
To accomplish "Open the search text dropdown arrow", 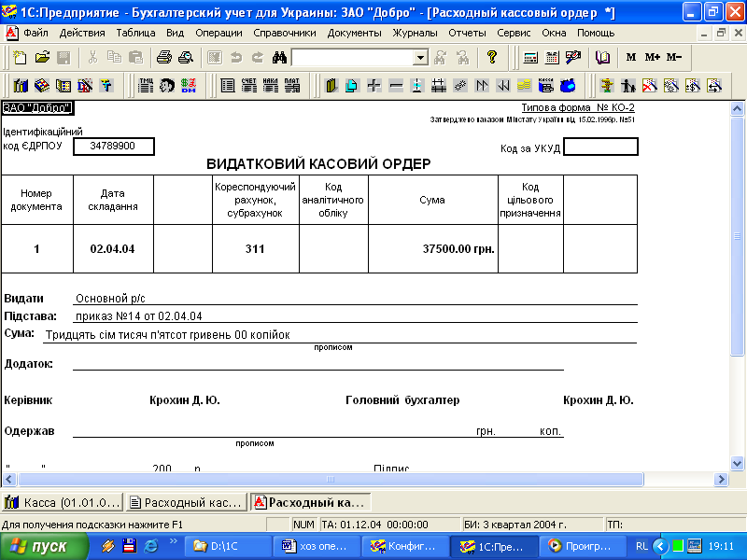I will pos(420,58).
